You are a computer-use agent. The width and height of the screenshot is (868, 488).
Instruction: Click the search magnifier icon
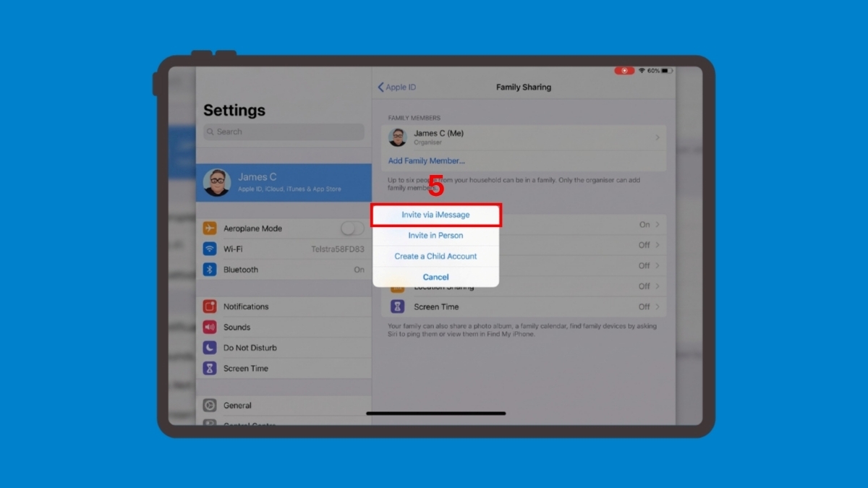pos(210,132)
